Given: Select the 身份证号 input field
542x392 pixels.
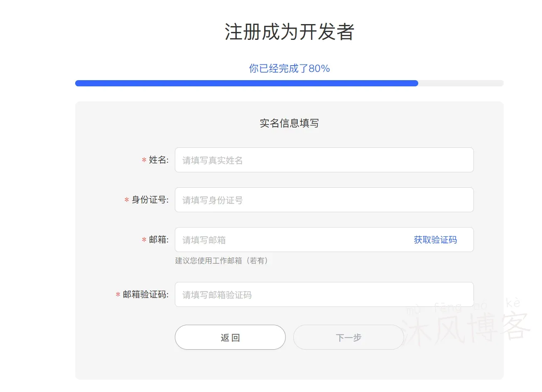Looking at the screenshot, I should [x=324, y=200].
